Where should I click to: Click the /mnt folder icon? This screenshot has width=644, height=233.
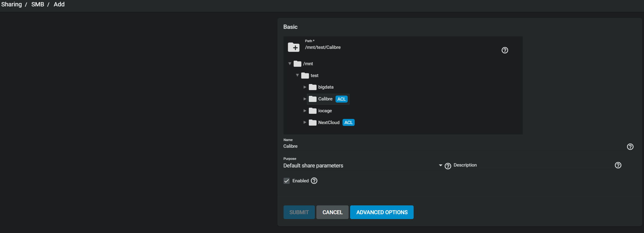click(298, 64)
